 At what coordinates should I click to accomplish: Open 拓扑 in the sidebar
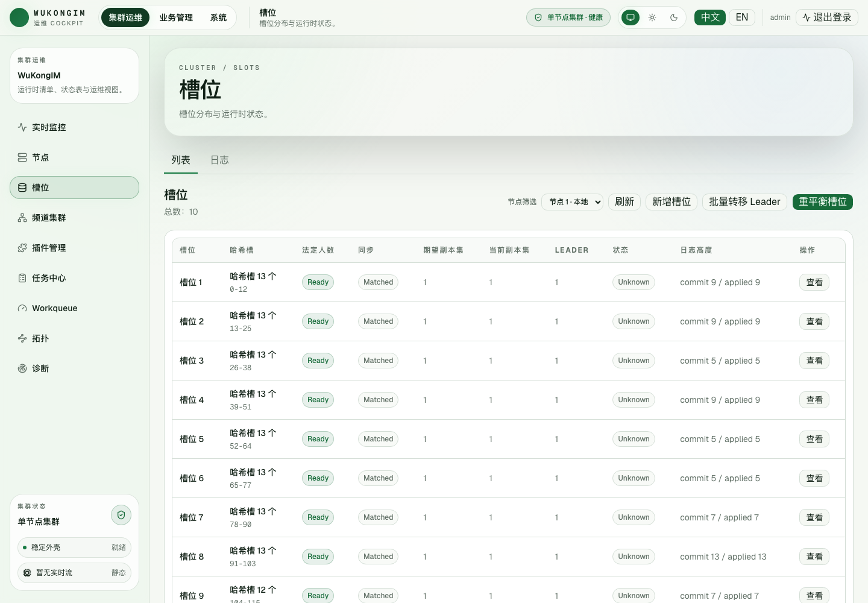click(74, 338)
